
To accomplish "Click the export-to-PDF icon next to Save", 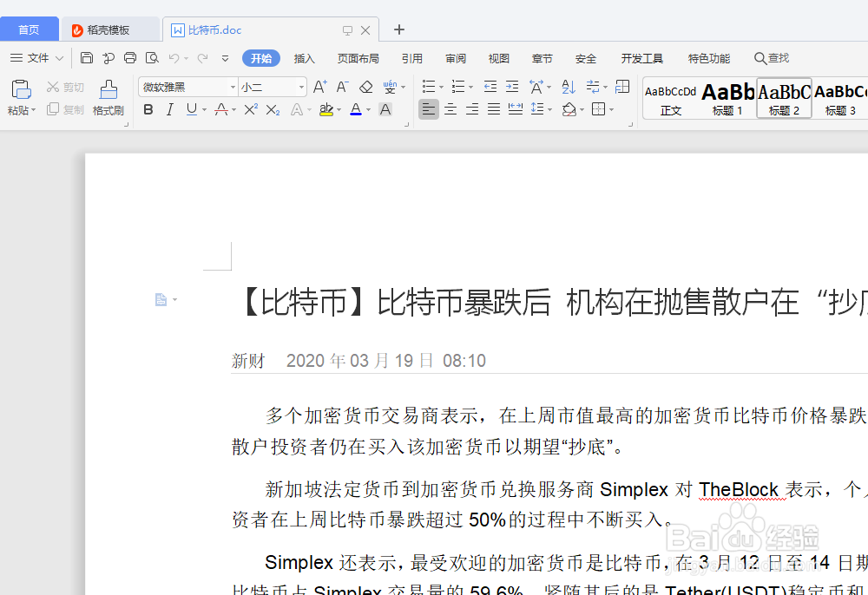I will pyautogui.click(x=108, y=58).
